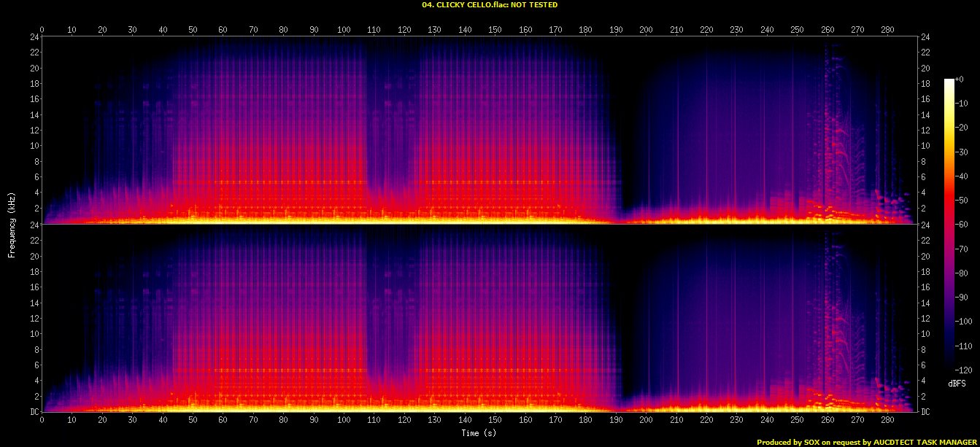980x447 pixels.
Task: Click the '+0' label on the color scale
Action: [x=961, y=79]
